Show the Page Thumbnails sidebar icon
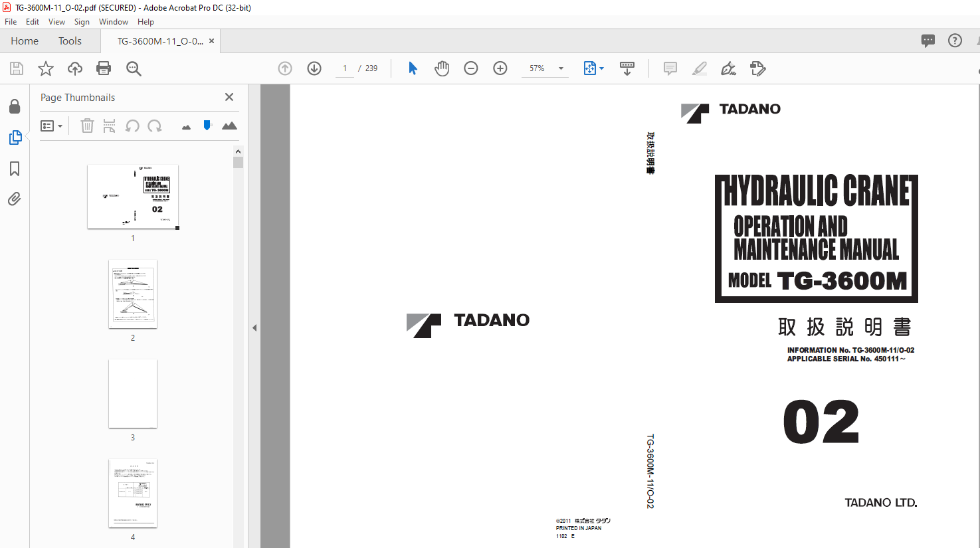The height and width of the screenshot is (548, 980). coord(15,137)
